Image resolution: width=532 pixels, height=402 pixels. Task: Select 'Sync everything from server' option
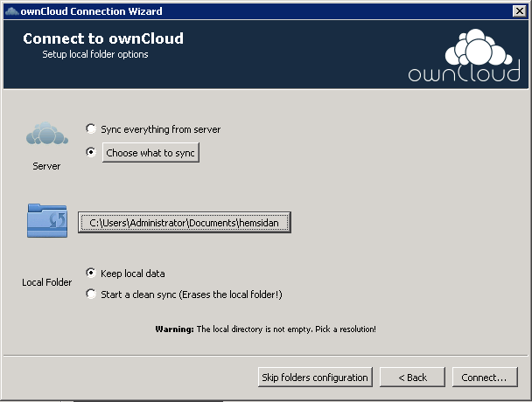click(91, 129)
